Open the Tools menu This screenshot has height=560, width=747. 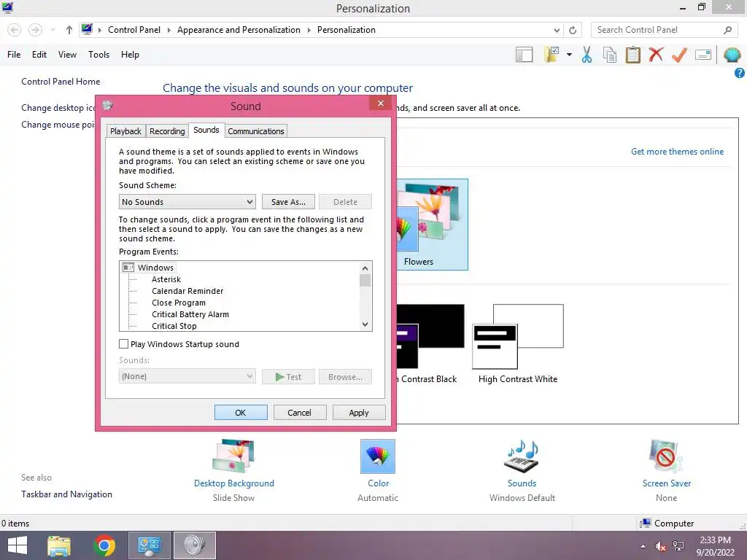click(98, 55)
